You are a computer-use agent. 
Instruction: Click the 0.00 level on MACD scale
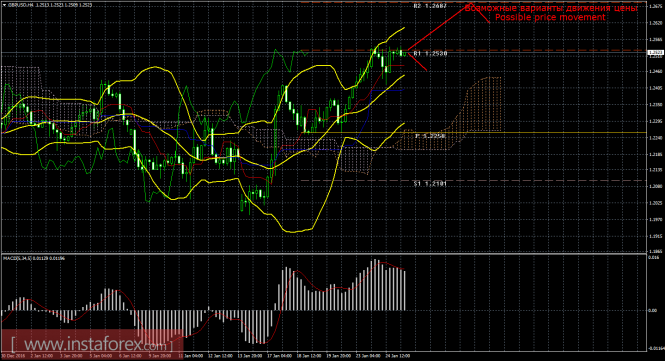point(653,311)
